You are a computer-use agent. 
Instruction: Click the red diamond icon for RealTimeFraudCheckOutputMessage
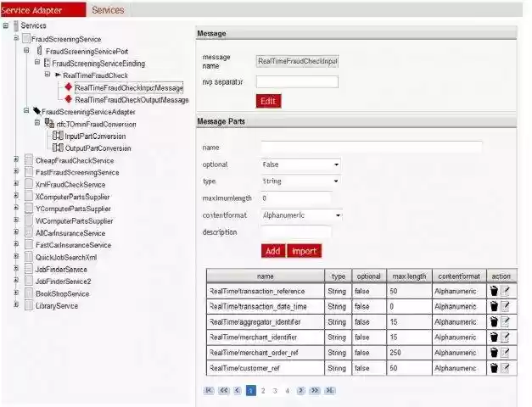[69, 99]
